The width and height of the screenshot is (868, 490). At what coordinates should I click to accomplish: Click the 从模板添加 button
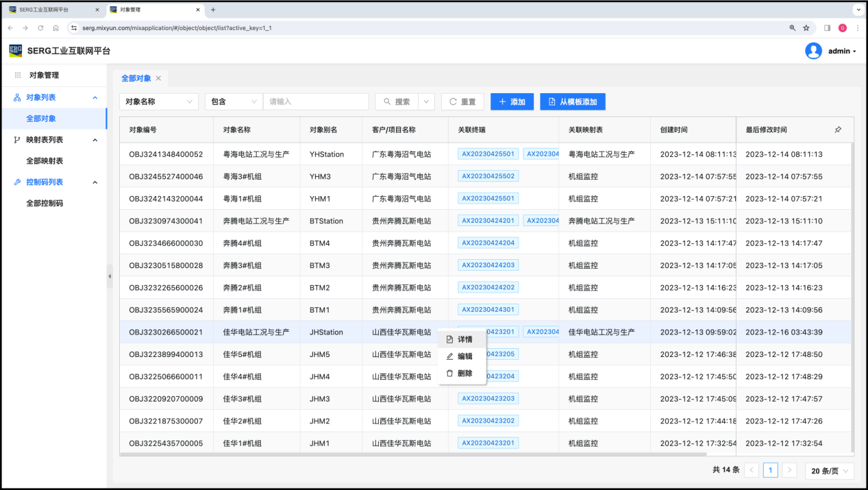coord(572,101)
